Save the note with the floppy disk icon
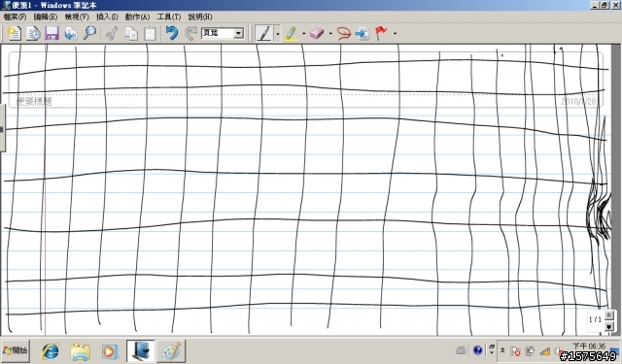Screen dimensions: 622x364 click(x=52, y=33)
